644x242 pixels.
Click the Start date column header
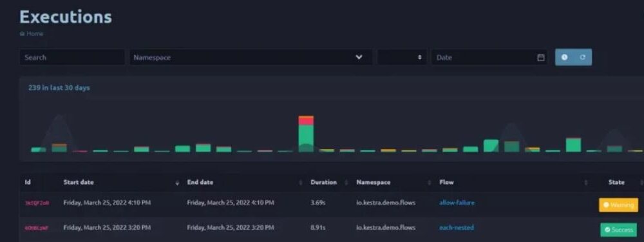(79, 183)
